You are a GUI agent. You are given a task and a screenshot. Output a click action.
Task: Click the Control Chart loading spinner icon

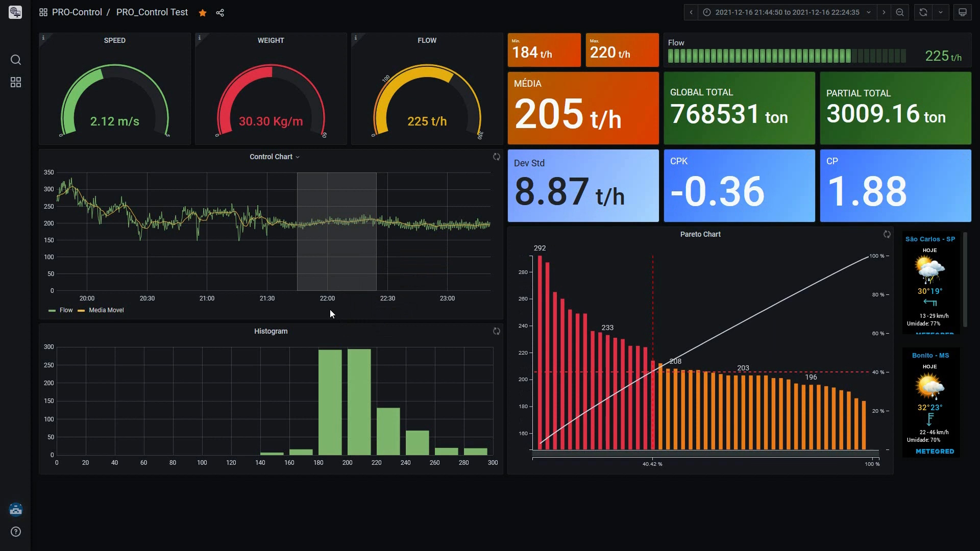pyautogui.click(x=497, y=157)
